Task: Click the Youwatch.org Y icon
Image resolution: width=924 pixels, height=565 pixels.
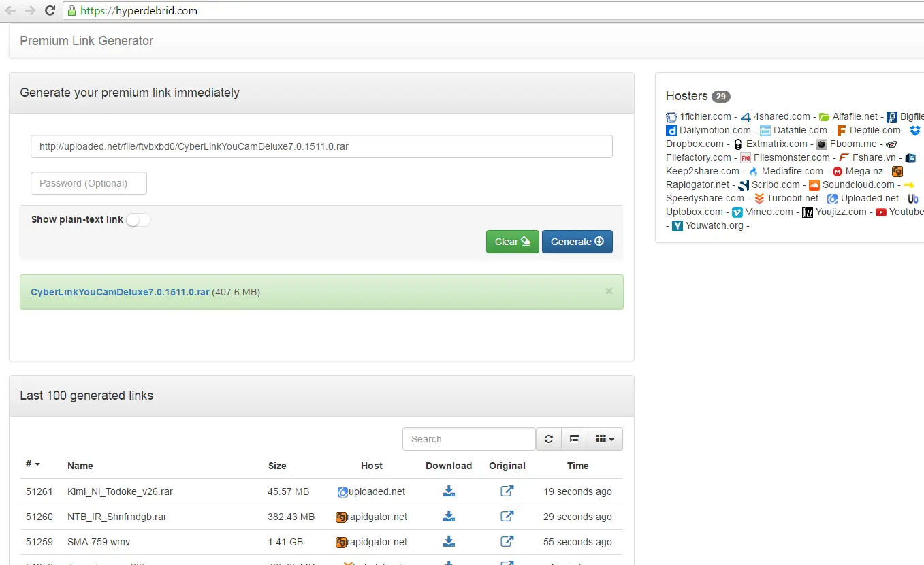Action: pyautogui.click(x=678, y=226)
